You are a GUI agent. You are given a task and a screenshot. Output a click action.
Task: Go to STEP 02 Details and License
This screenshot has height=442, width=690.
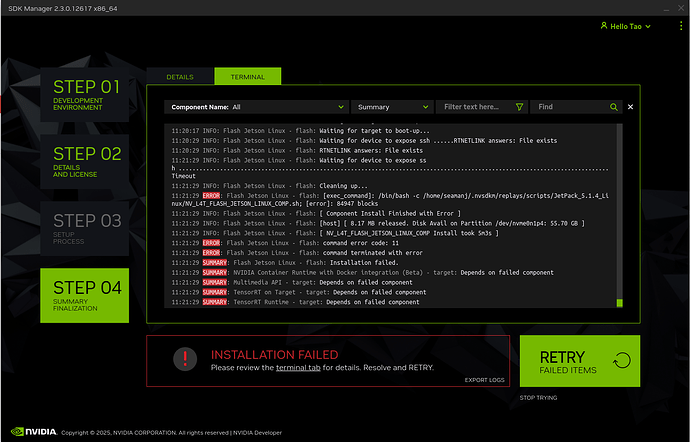[x=84, y=162]
